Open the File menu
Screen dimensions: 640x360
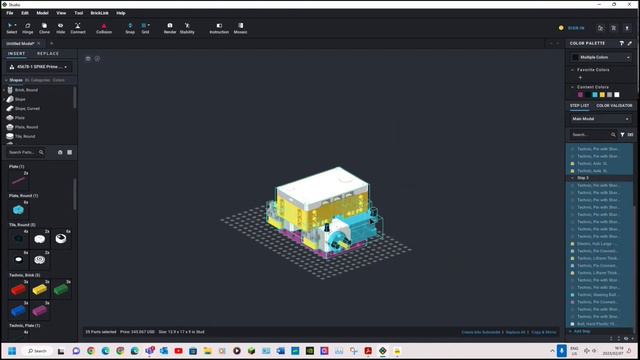tap(10, 13)
